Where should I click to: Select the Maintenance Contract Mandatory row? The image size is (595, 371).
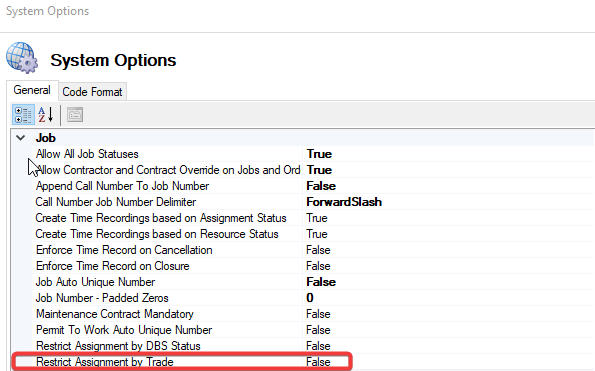point(167,314)
